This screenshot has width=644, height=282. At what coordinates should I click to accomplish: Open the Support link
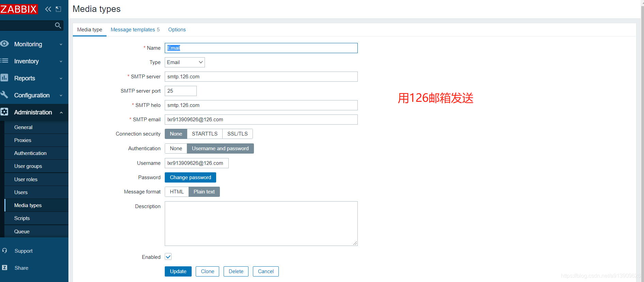(23, 251)
